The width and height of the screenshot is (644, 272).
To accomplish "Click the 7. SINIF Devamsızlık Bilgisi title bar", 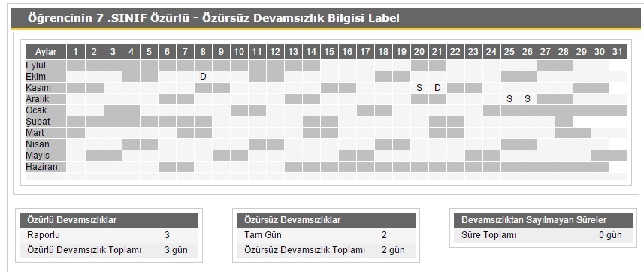I will [325, 19].
